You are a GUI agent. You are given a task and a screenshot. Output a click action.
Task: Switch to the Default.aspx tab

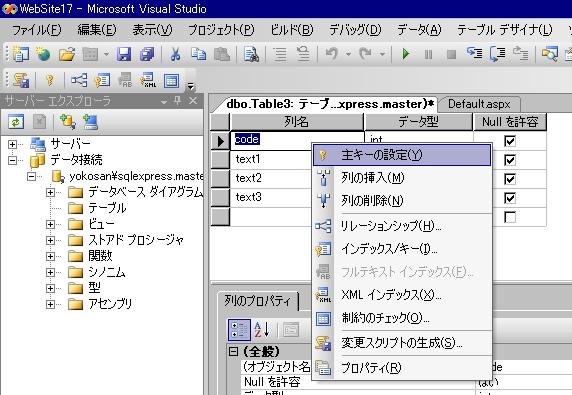(x=479, y=104)
